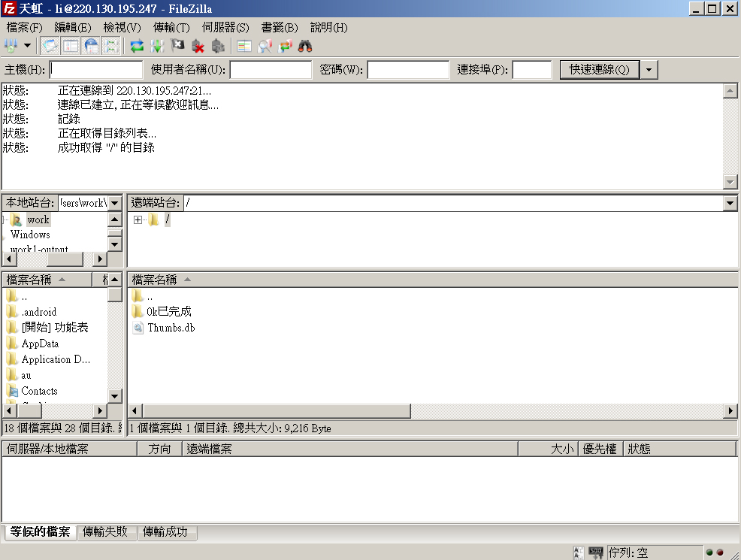The image size is (741, 560).
Task: Toggle processing of the transfer queue
Action: [x=157, y=47]
